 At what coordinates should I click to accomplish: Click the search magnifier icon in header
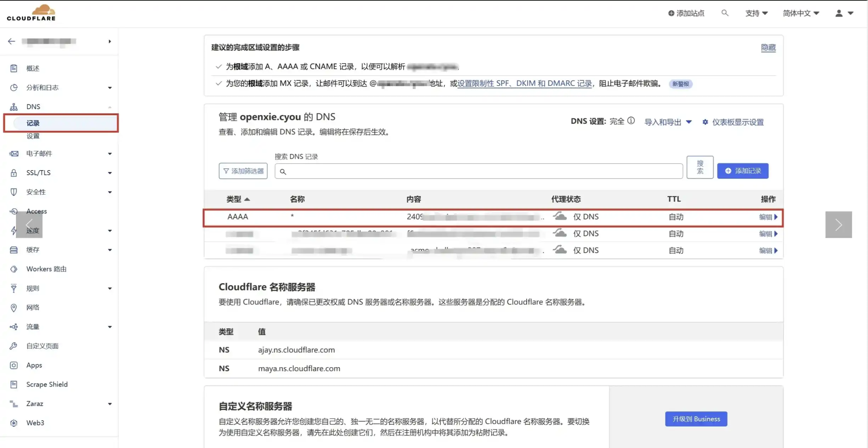click(x=725, y=13)
